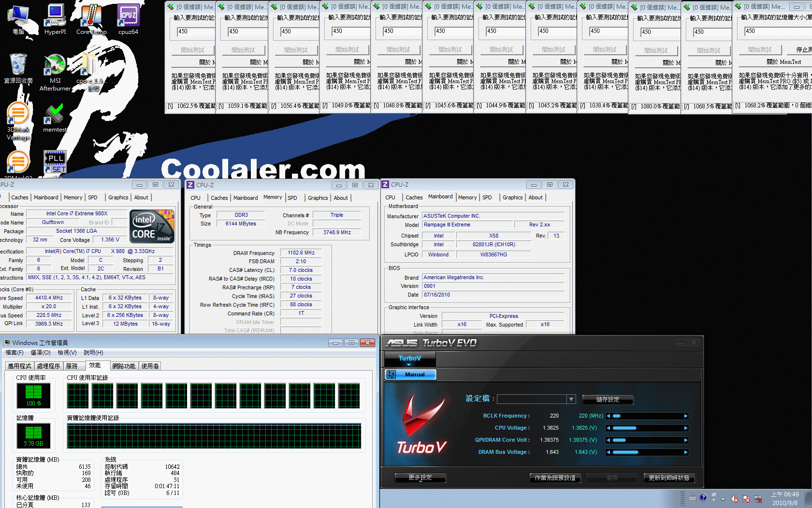
Task: Decrease BCLK Frequency with the left arrow
Action: coord(609,416)
